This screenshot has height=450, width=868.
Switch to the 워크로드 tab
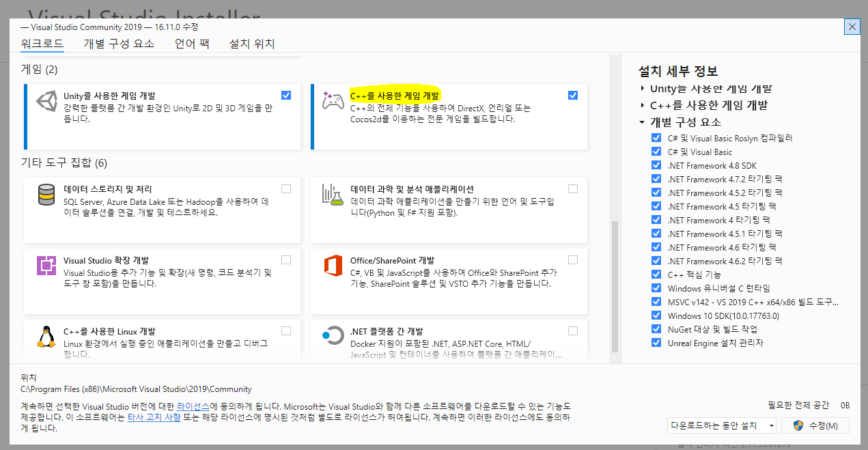tap(42, 44)
